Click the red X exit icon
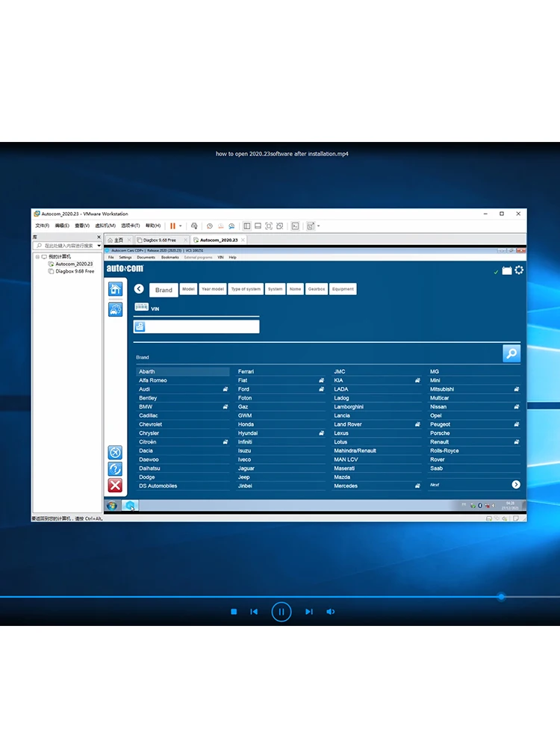Image resolution: width=560 pixels, height=747 pixels. (x=115, y=486)
